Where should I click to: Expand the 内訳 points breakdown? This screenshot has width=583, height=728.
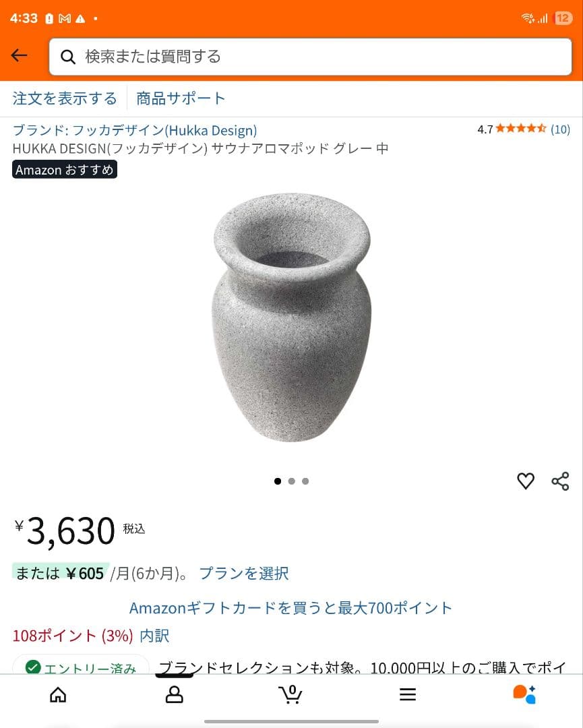[x=154, y=635]
